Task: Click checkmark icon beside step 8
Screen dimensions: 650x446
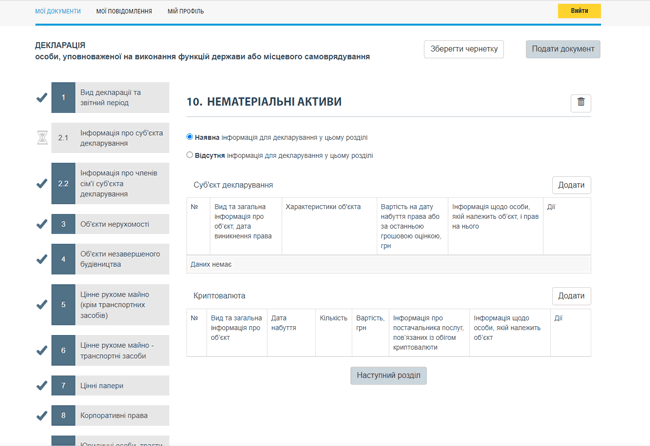Action: (x=42, y=415)
